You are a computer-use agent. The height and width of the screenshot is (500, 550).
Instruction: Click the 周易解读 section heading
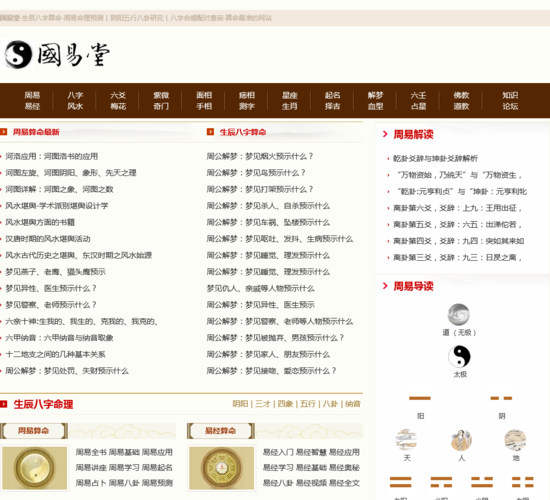[413, 134]
